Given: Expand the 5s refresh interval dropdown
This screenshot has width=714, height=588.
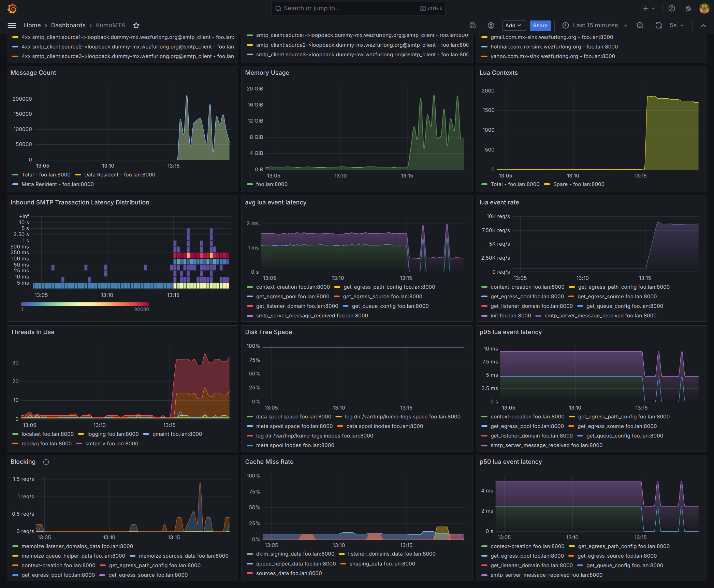Looking at the screenshot, I should [677, 25].
